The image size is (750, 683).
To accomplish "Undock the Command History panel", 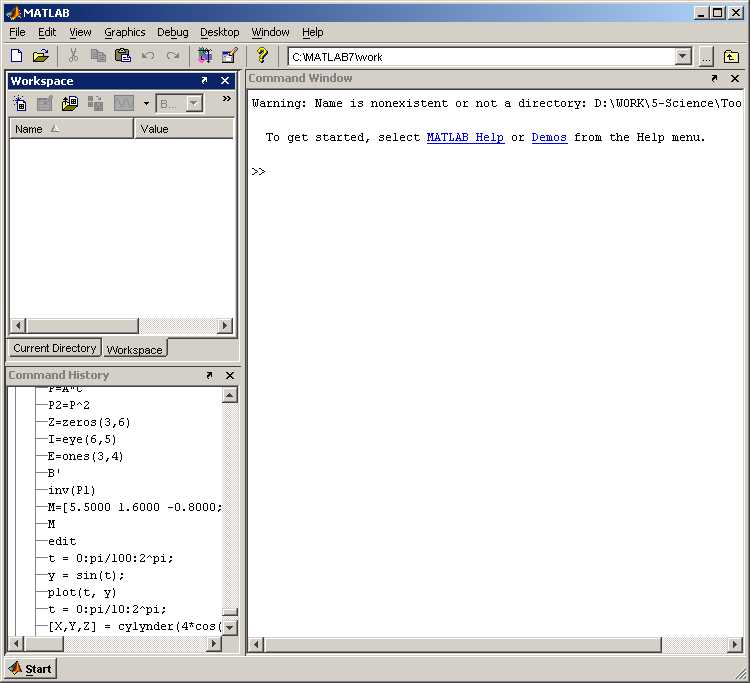I will [x=209, y=376].
